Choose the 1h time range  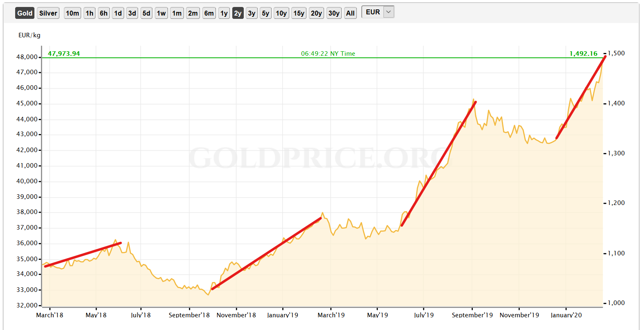pyautogui.click(x=89, y=13)
